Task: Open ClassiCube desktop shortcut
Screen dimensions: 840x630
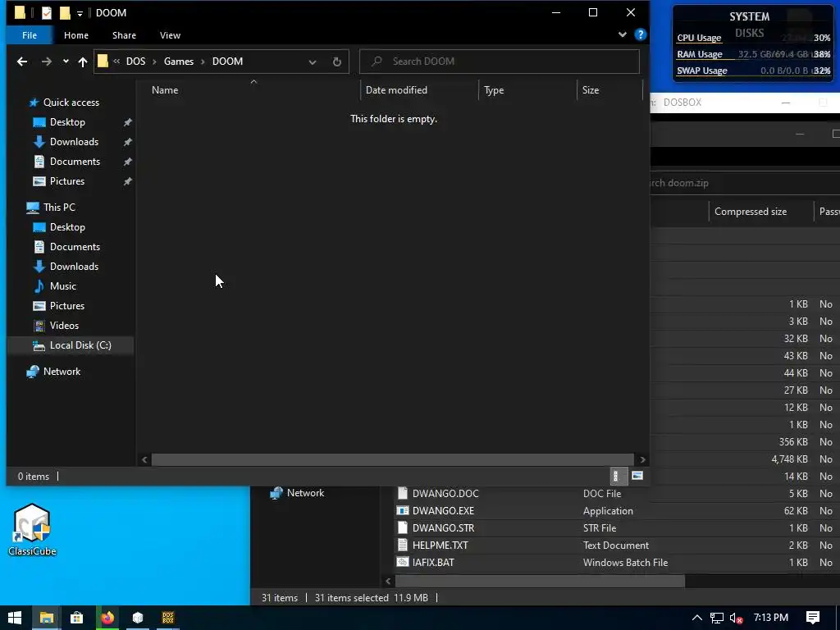Action: tap(32, 530)
